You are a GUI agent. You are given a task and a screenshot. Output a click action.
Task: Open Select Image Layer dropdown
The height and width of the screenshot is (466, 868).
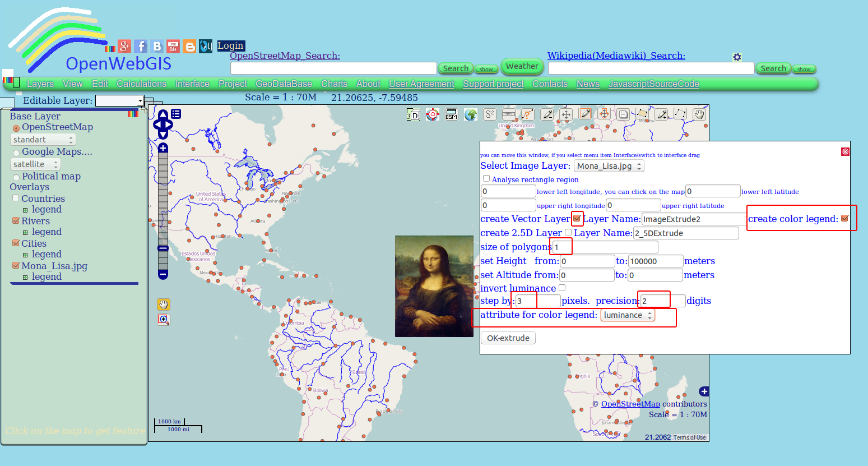click(609, 166)
